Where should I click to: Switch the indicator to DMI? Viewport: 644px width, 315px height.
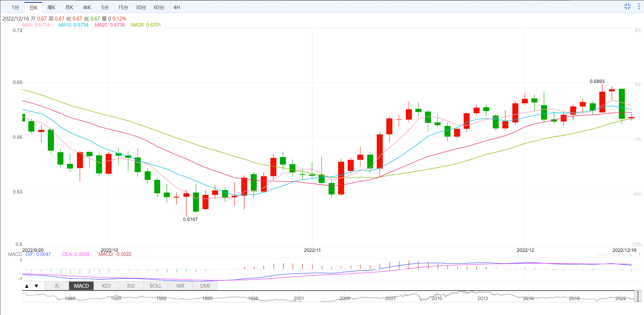[x=205, y=286]
